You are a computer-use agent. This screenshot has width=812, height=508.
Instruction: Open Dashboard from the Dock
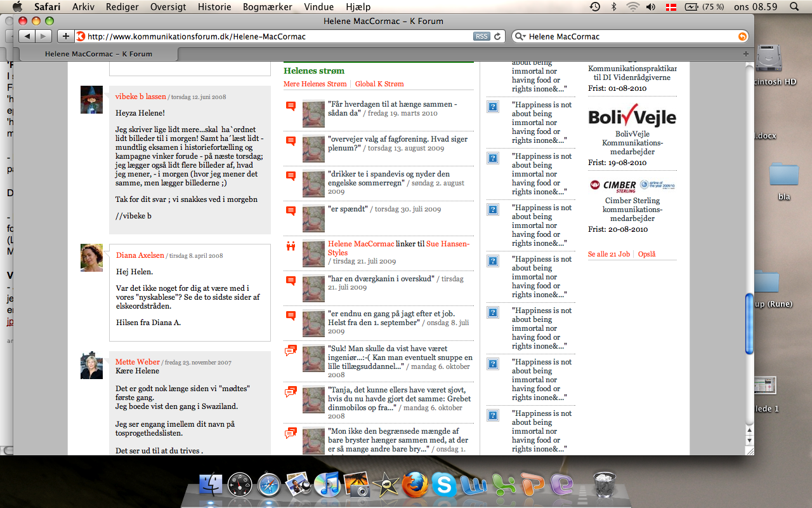(x=240, y=486)
